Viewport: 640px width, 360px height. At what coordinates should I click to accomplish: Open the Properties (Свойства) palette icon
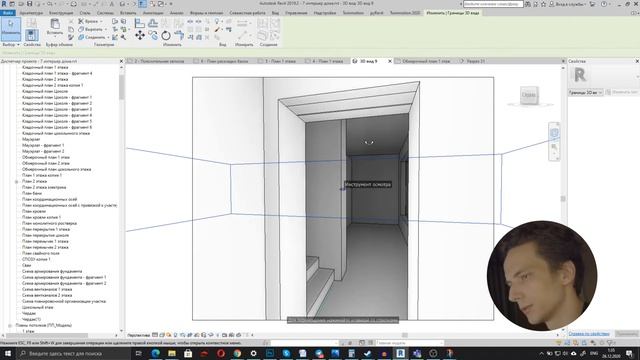point(32,35)
